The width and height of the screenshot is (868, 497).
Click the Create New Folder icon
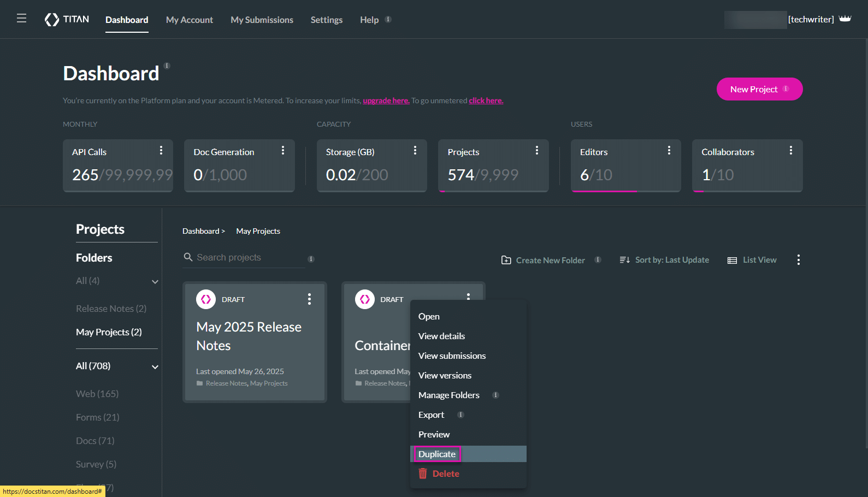click(506, 261)
